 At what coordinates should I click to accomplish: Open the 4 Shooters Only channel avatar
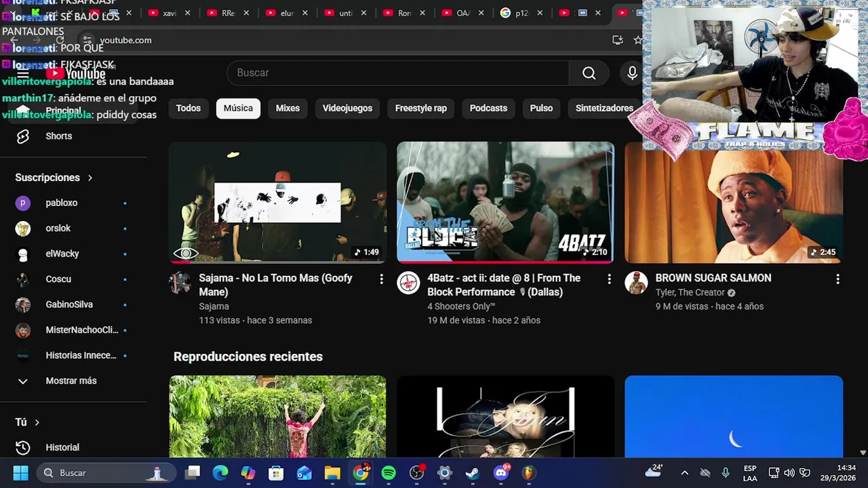click(x=408, y=283)
